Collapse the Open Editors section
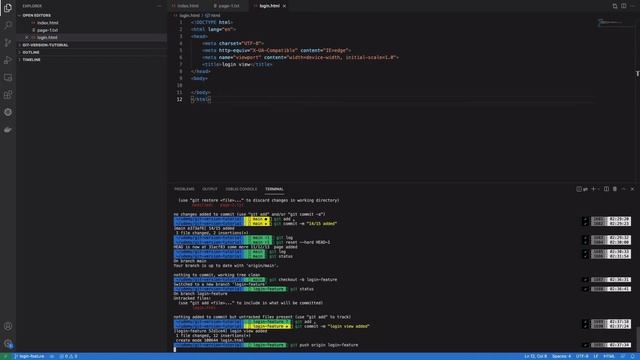Screen dimensions: 640x360 pos(36,16)
